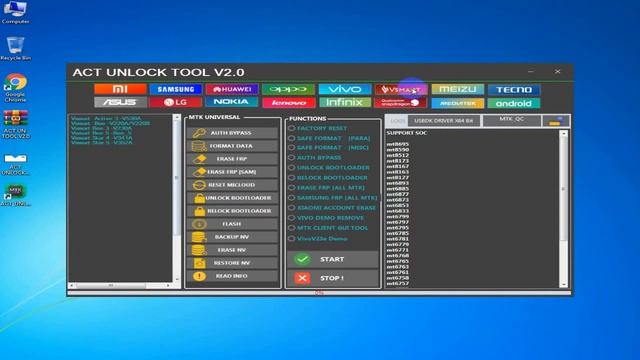Open the USBDK DRIVER X64 Bit tab
The width and height of the screenshot is (640, 360).
(443, 121)
